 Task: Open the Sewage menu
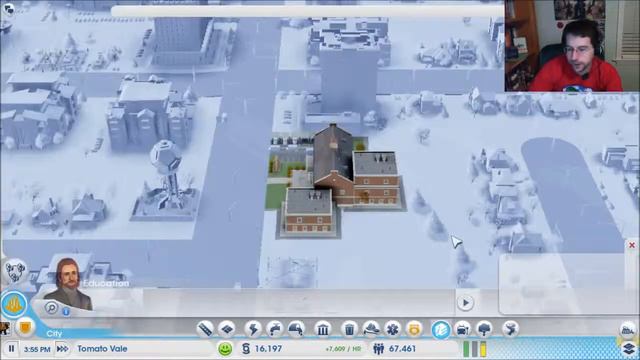[297, 329]
